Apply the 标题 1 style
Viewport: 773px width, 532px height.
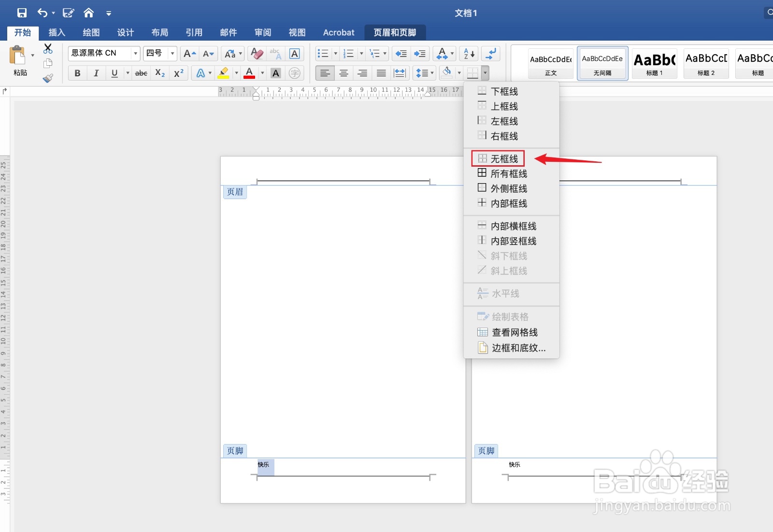pyautogui.click(x=655, y=63)
